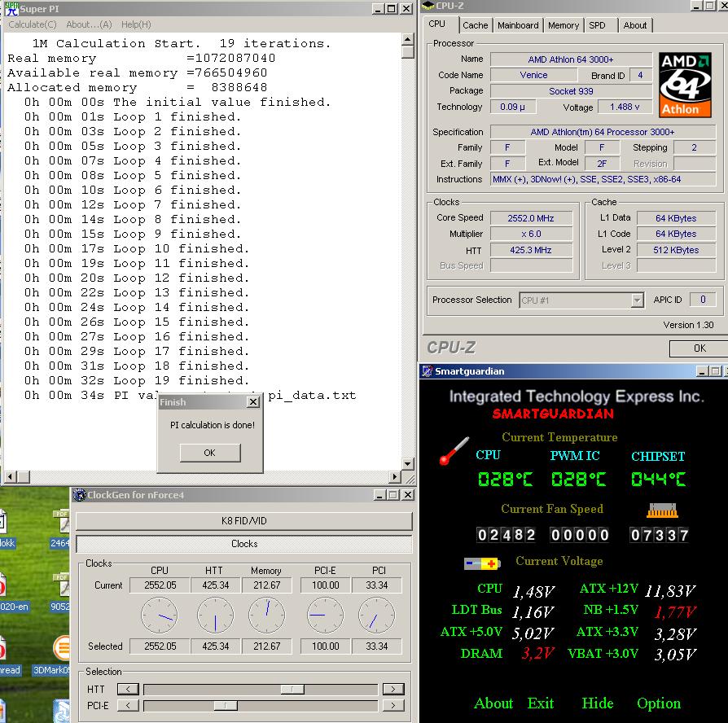Click the Code Name Venice field

533,75
